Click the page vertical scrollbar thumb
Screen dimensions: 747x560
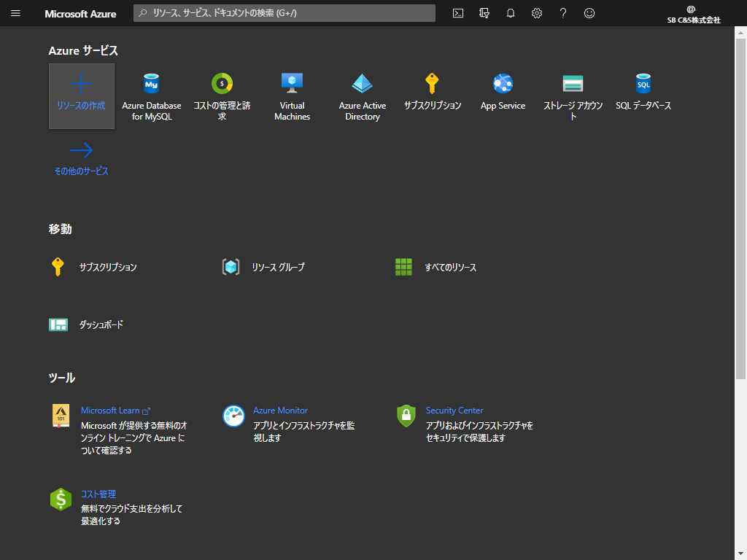tap(740, 209)
